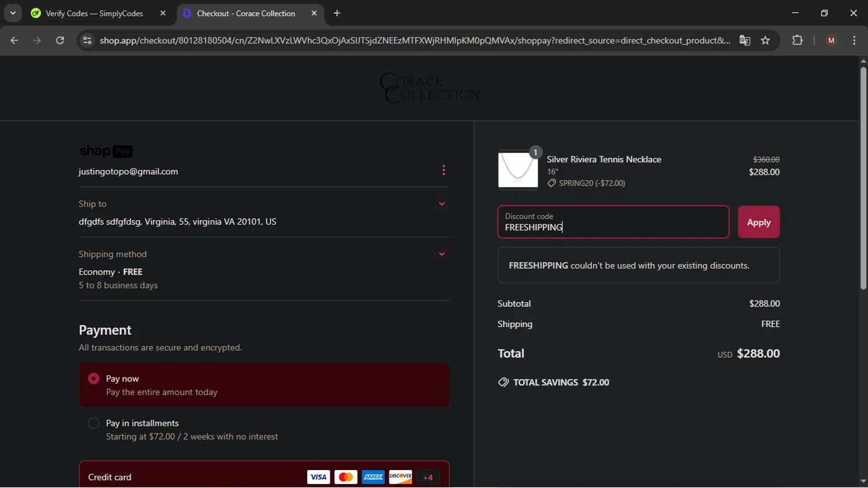Open site information icon in address bar
The image size is (868, 488).
pyautogui.click(x=87, y=41)
